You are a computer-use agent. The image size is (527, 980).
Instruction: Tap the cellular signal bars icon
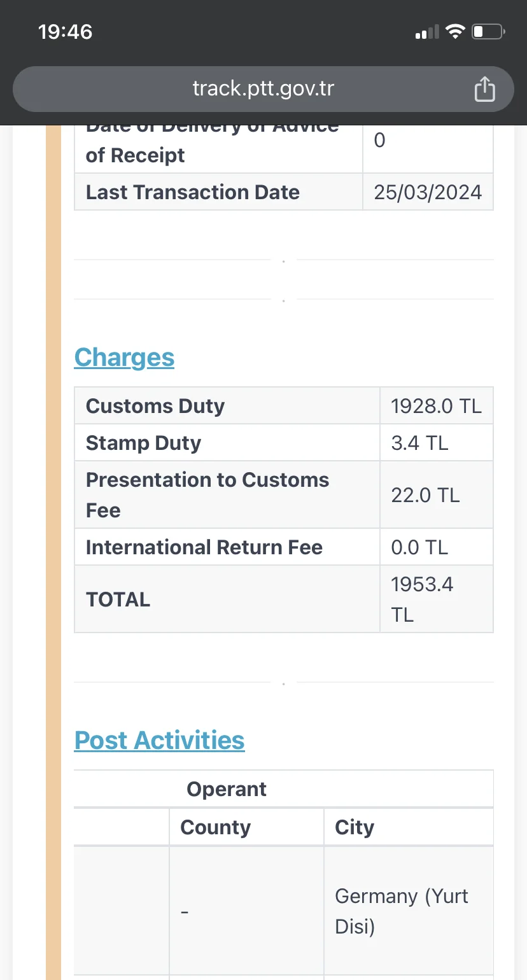click(427, 32)
